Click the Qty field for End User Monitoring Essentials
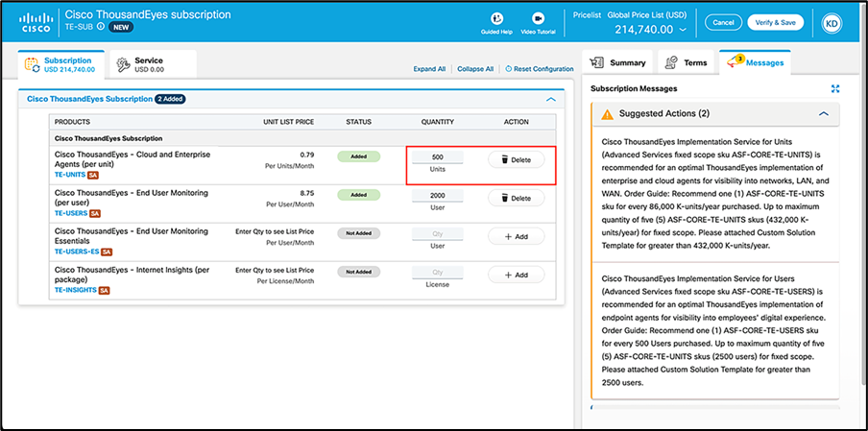 [x=437, y=233]
